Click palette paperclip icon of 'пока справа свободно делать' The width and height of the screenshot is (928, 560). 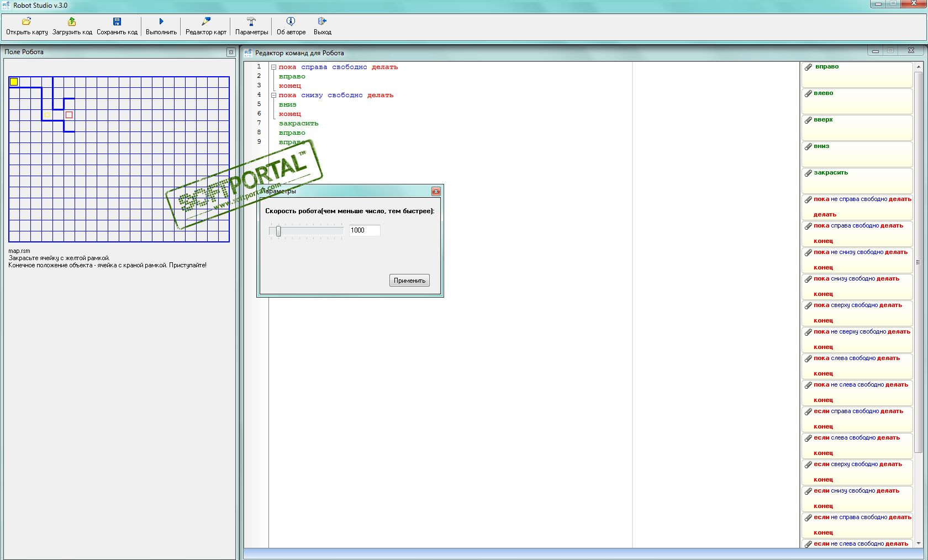[808, 226]
